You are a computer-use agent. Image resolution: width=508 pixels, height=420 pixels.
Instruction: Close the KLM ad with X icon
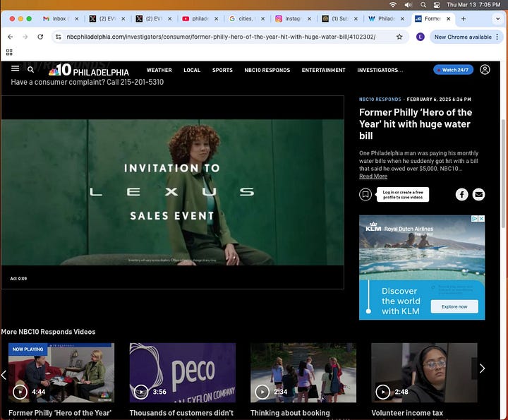[x=481, y=219]
